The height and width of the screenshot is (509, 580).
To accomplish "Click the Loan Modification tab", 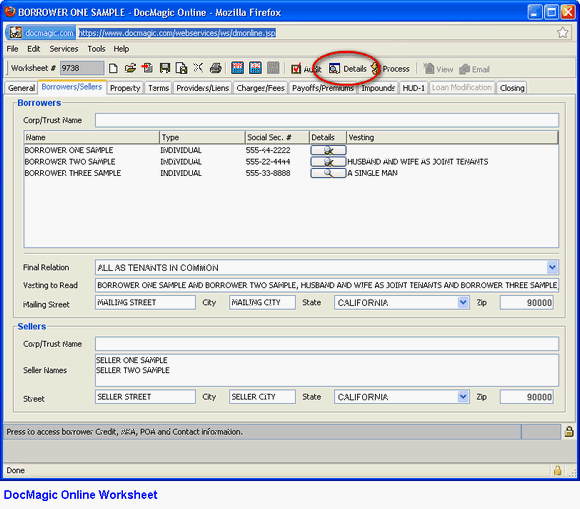I will (x=462, y=88).
